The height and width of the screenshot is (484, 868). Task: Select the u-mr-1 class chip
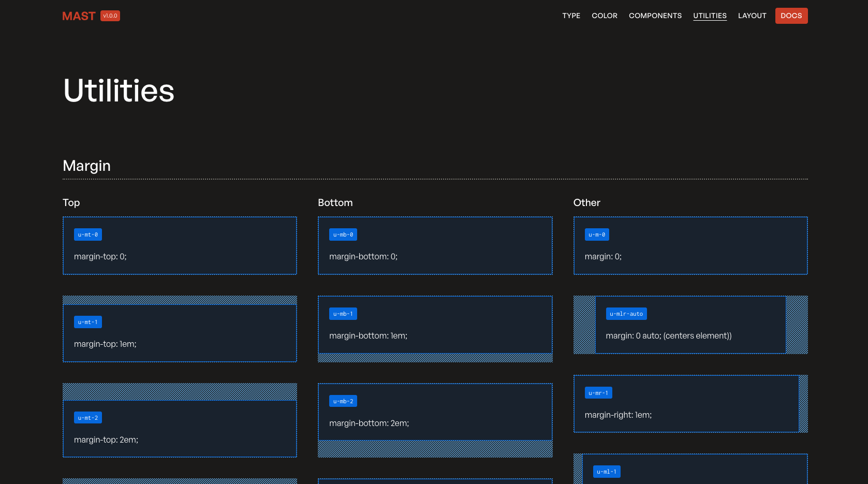(598, 392)
